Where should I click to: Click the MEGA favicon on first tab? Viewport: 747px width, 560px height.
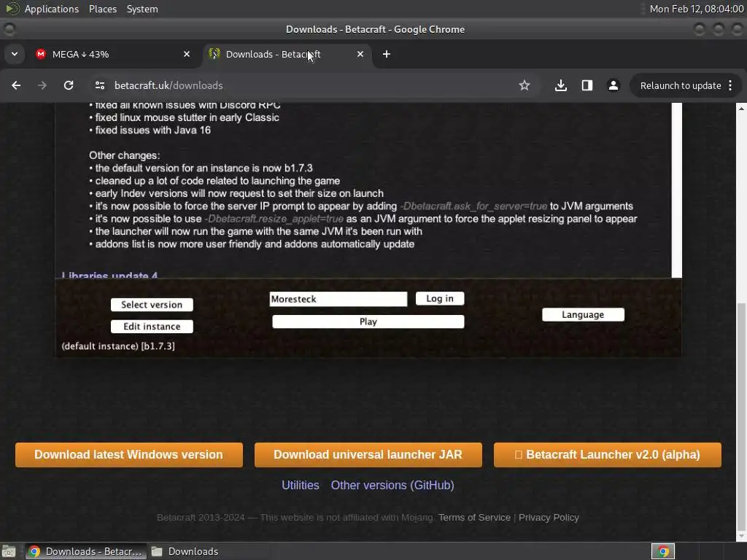(x=41, y=54)
